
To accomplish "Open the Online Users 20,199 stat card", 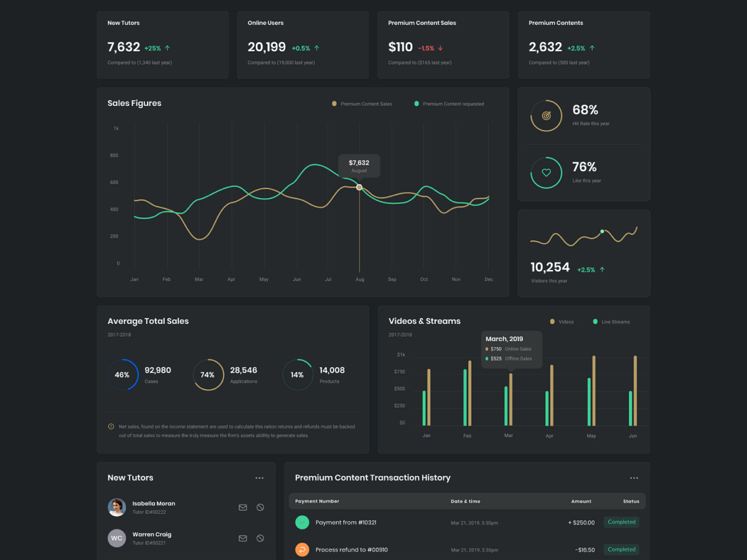I will coord(303,45).
